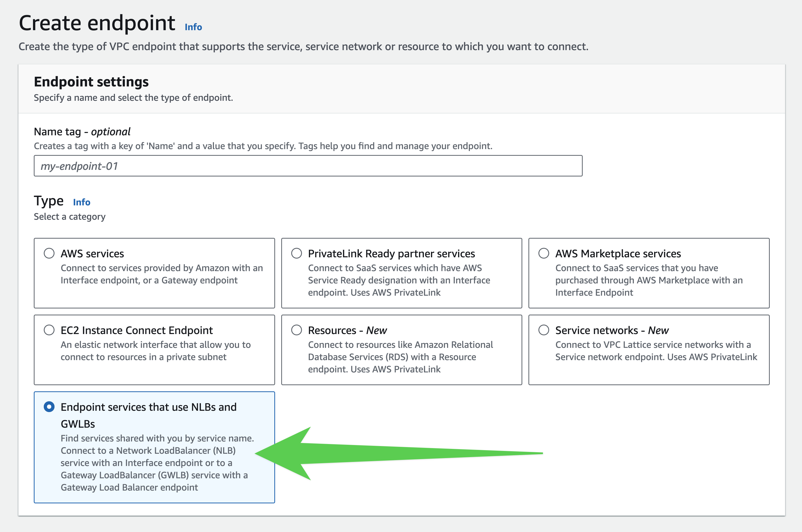Click the 'Creates a tag with a key' help text

coord(263,146)
